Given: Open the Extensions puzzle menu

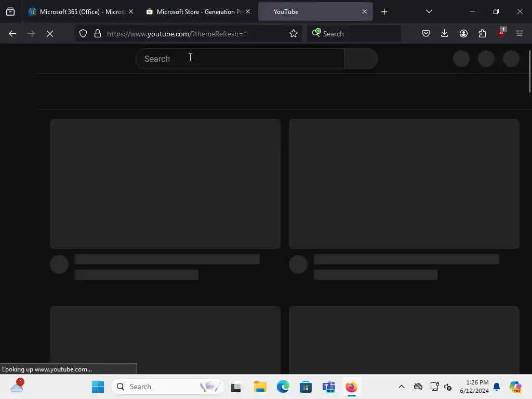Looking at the screenshot, I should (x=482, y=33).
